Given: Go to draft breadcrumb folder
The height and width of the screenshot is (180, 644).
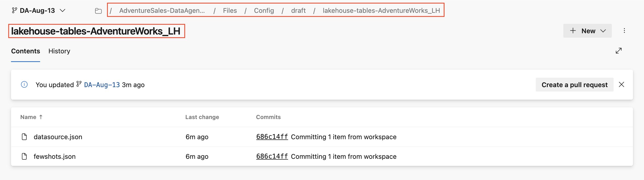Looking at the screenshot, I should click(x=298, y=10).
